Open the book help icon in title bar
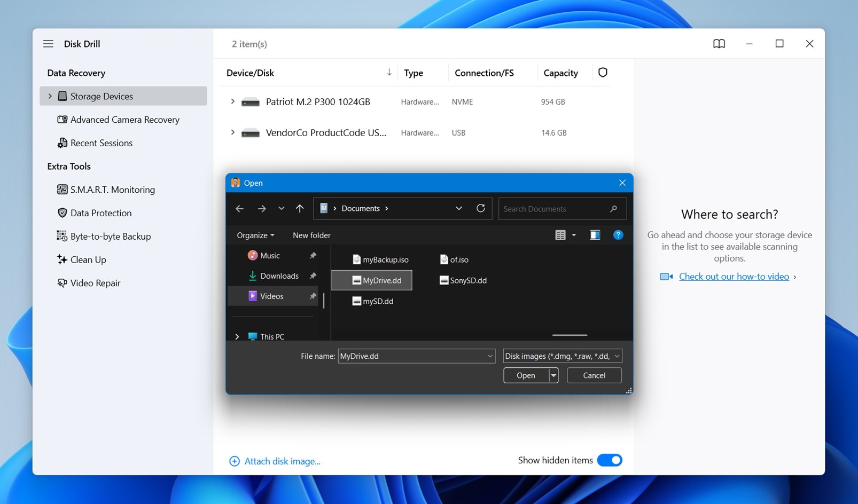 [x=719, y=44]
